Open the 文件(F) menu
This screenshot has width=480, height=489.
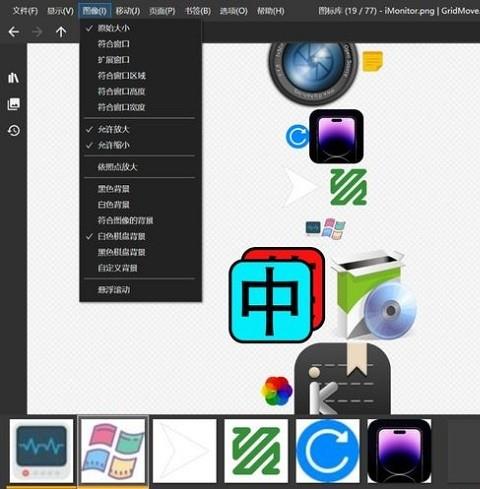(x=25, y=11)
